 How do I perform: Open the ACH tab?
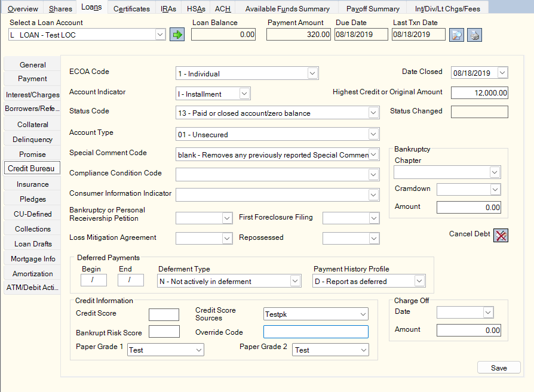pos(222,8)
